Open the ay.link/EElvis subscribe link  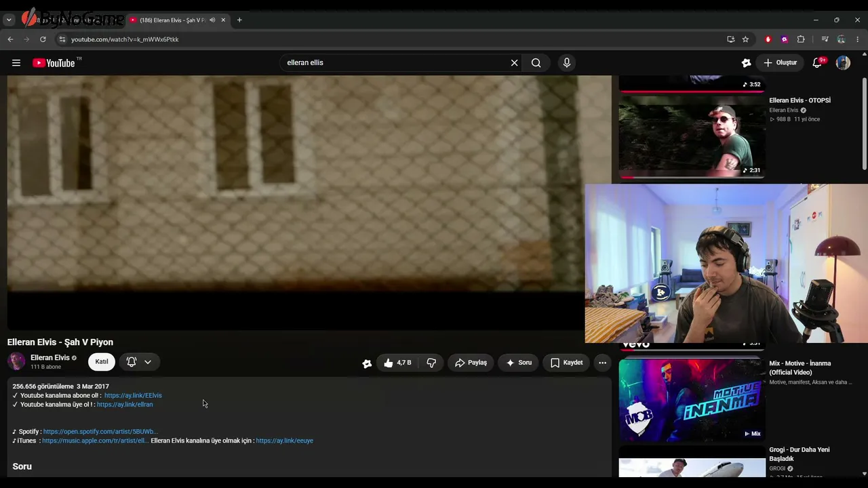pyautogui.click(x=133, y=396)
